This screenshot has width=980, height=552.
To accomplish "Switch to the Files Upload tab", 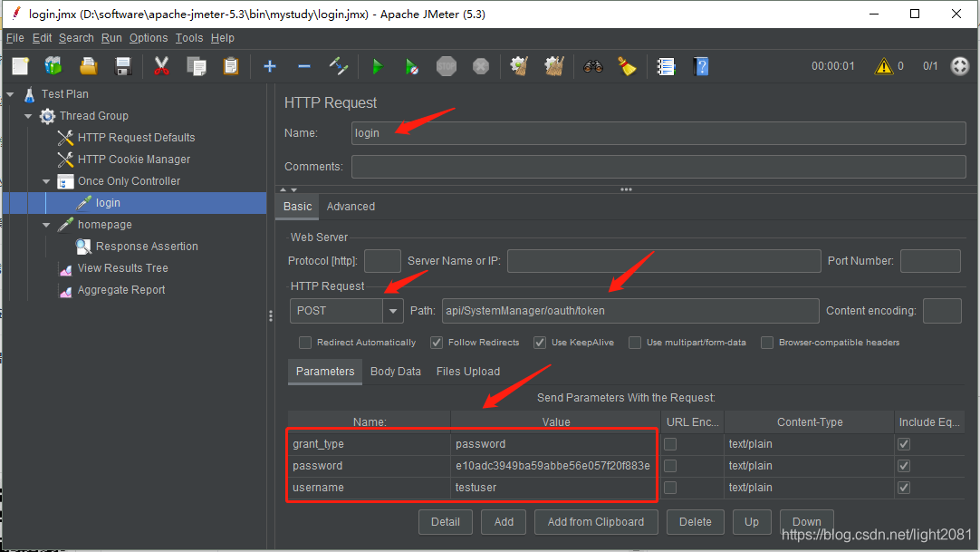I will pyautogui.click(x=468, y=372).
